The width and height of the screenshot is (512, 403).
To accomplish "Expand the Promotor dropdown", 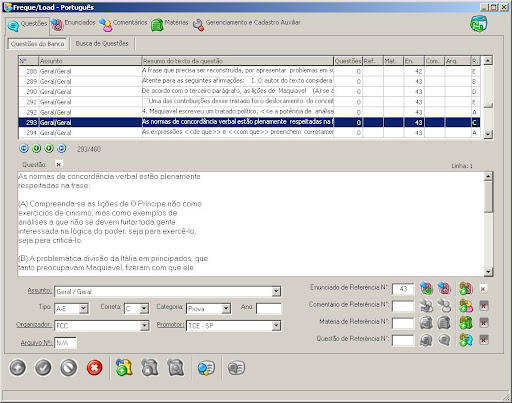I will click(x=276, y=326).
